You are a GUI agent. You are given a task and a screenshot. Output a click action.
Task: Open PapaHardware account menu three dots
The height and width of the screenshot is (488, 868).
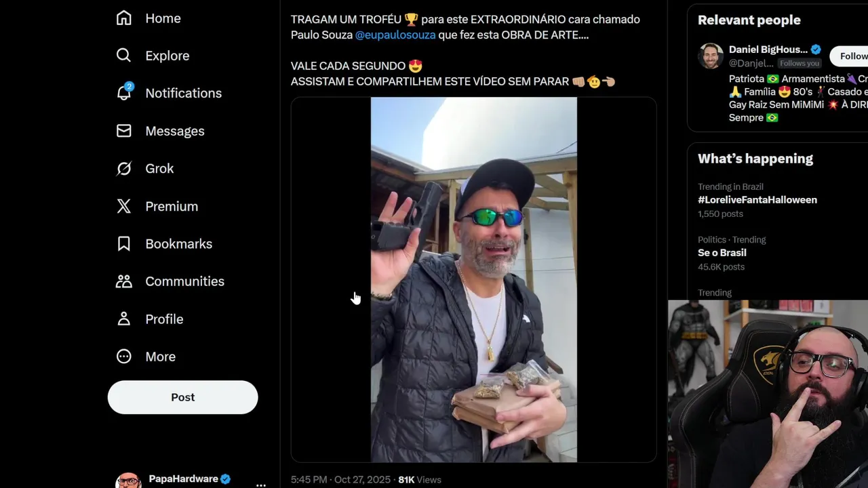click(x=261, y=485)
